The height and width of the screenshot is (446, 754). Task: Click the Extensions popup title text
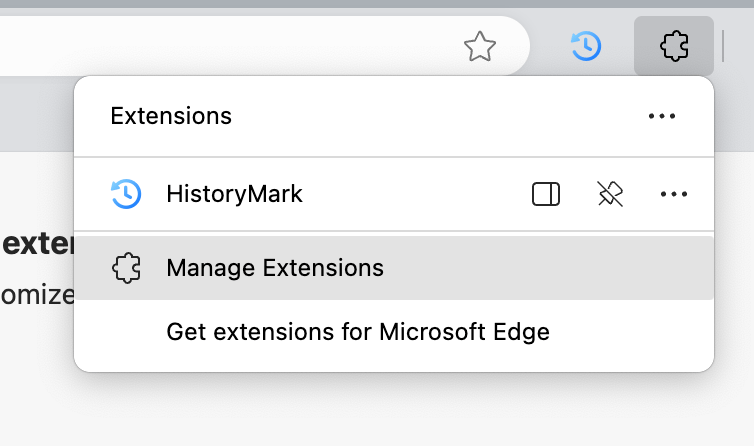171,116
